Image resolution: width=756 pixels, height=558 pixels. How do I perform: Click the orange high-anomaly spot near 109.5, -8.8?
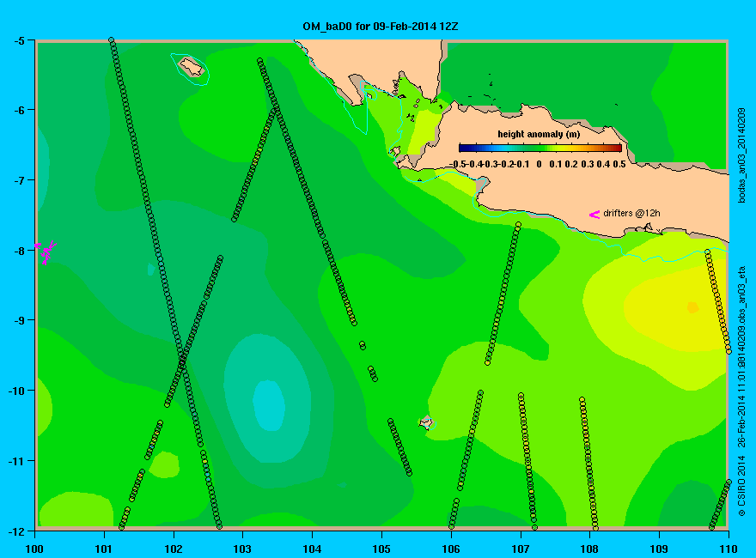[692, 307]
